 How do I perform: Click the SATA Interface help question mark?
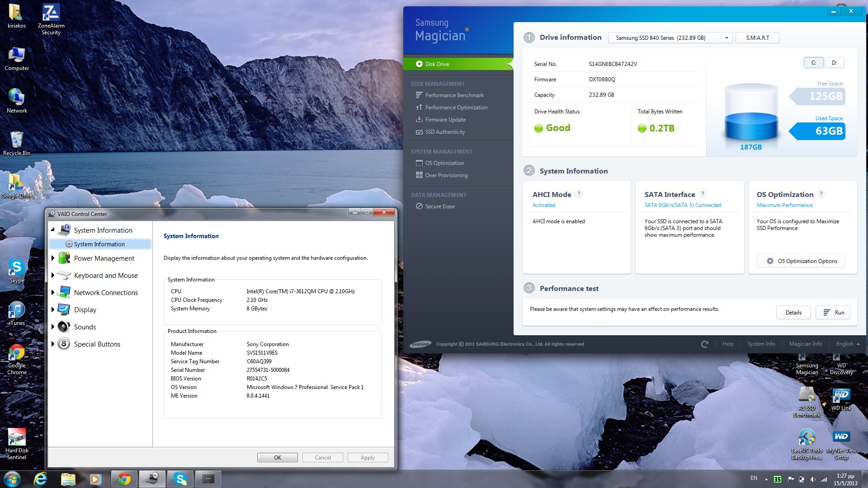[x=703, y=194]
